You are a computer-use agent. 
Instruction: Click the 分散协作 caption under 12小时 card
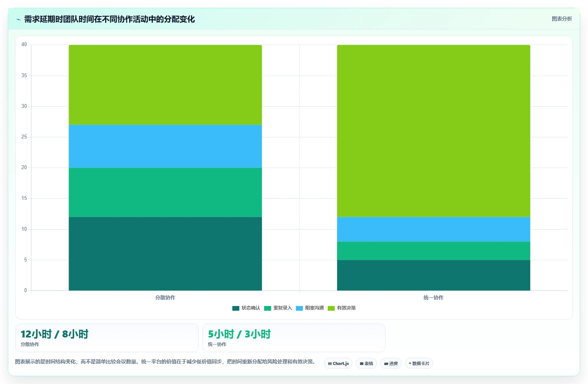point(30,344)
